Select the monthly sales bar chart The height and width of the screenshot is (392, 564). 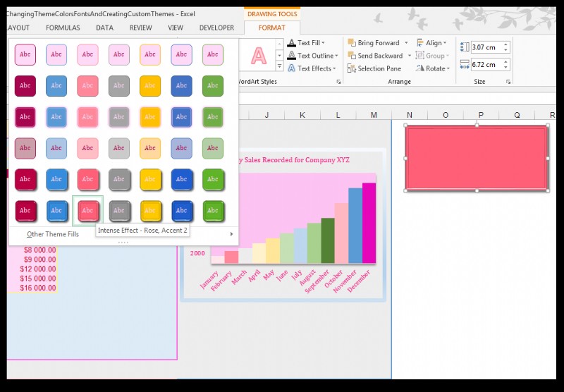(284, 225)
